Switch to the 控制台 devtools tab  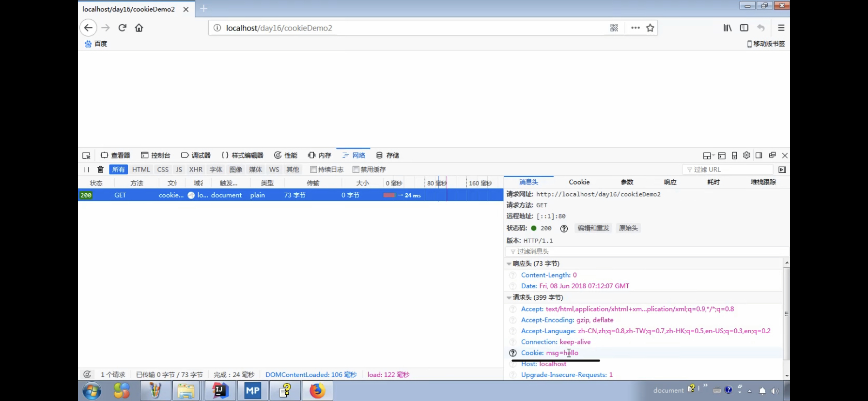tap(155, 155)
